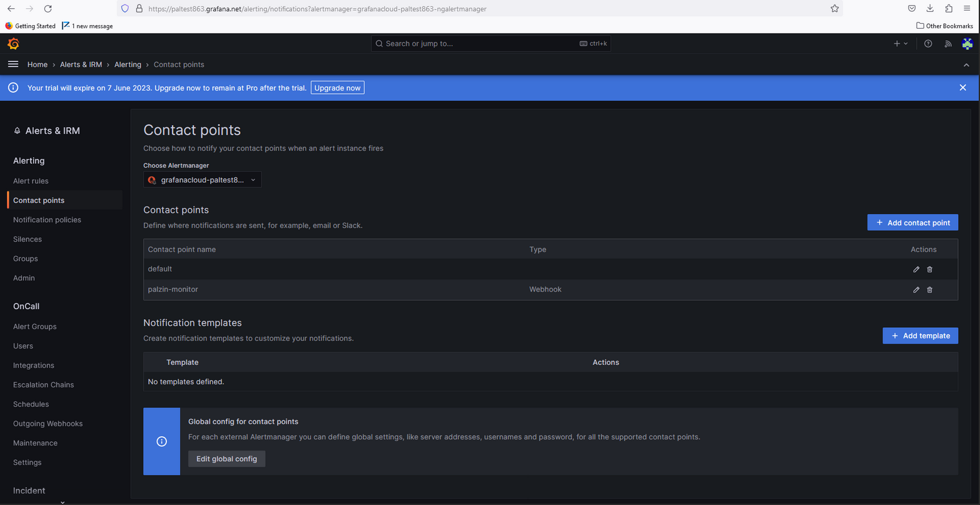Open the help question mark icon
This screenshot has width=980, height=505.
coord(928,44)
